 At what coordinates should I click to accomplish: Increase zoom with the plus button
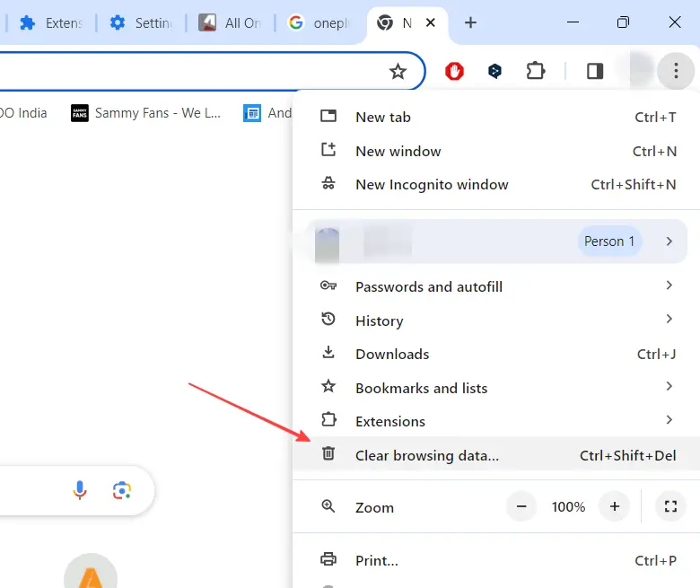(615, 507)
